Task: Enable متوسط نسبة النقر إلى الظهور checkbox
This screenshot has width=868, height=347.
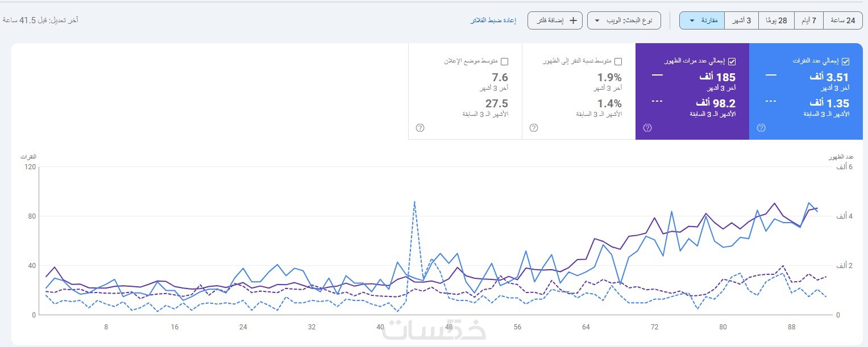Action: (618, 61)
